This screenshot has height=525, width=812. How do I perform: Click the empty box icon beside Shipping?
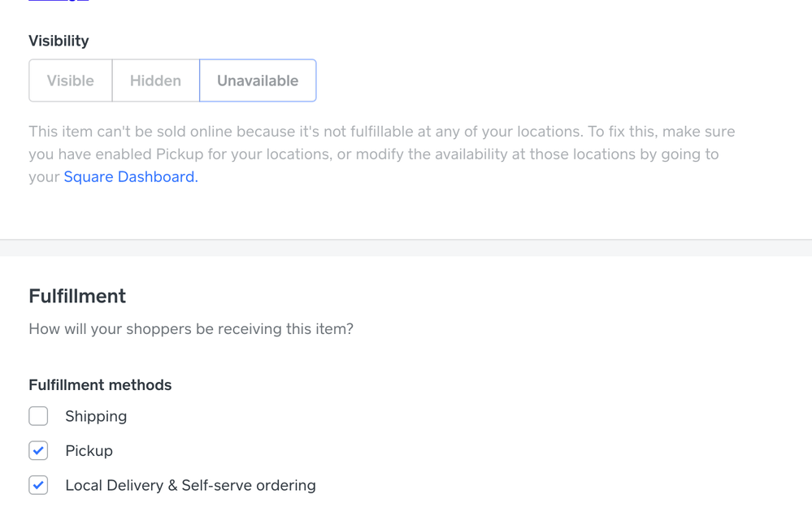click(x=38, y=416)
